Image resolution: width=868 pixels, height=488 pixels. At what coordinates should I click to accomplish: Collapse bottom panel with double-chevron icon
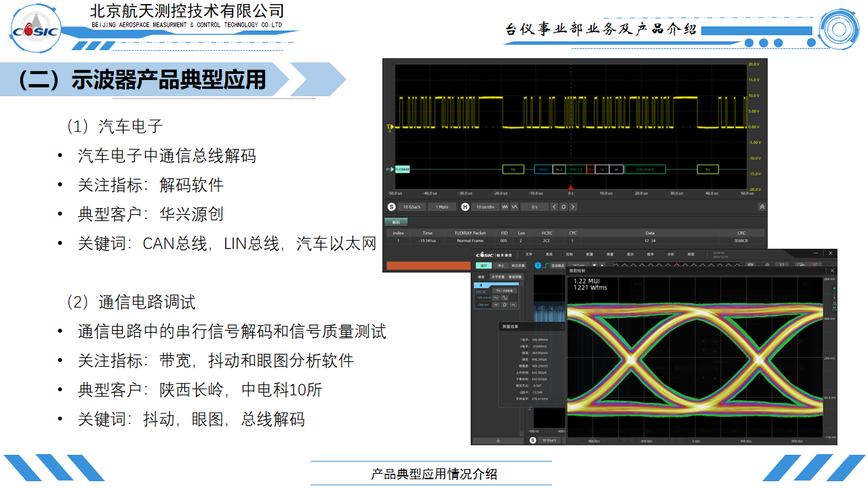coord(762,207)
